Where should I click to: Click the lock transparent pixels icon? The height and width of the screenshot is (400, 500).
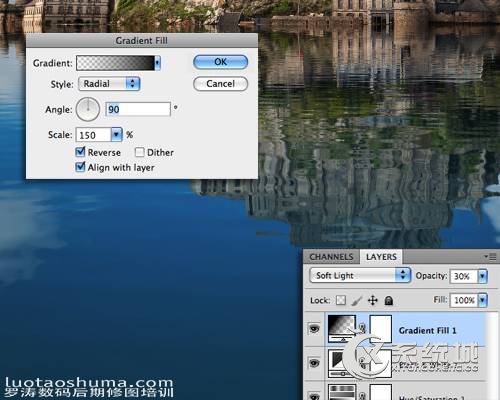[x=341, y=300]
